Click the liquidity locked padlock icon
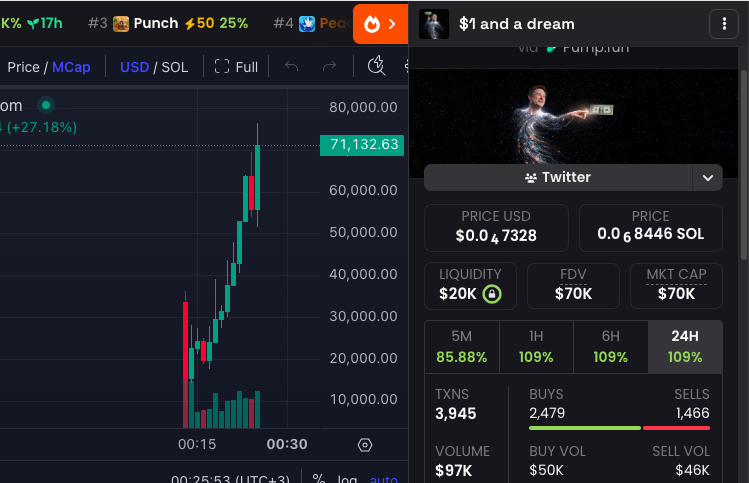Image resolution: width=749 pixels, height=483 pixels. click(x=491, y=294)
